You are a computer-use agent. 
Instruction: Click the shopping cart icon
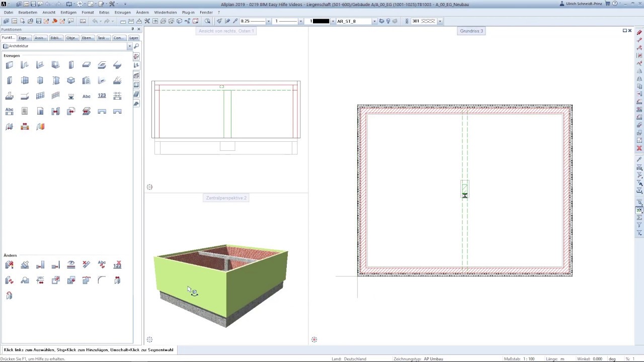pyautogui.click(x=608, y=4)
